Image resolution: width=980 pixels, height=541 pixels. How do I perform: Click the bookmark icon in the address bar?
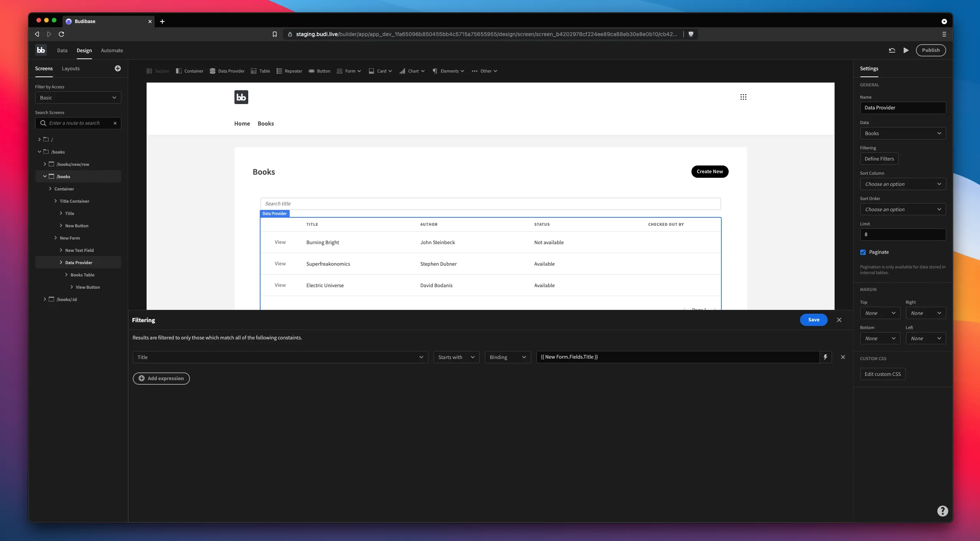(x=274, y=34)
